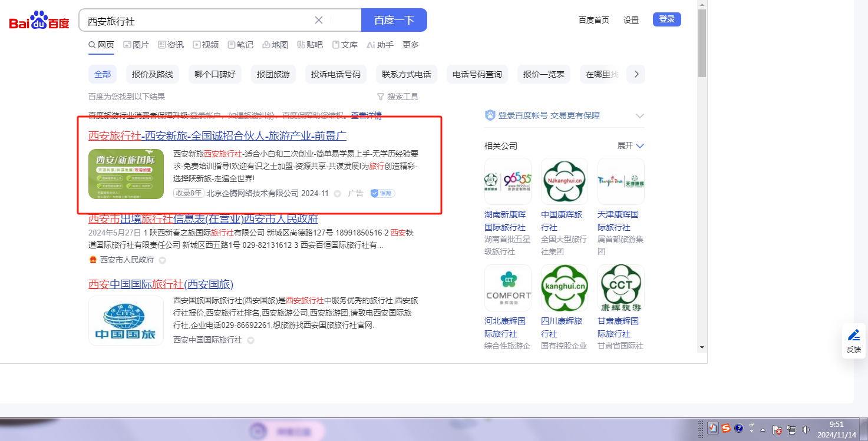Open the dropdown beside 西安市人民政府

point(163,260)
